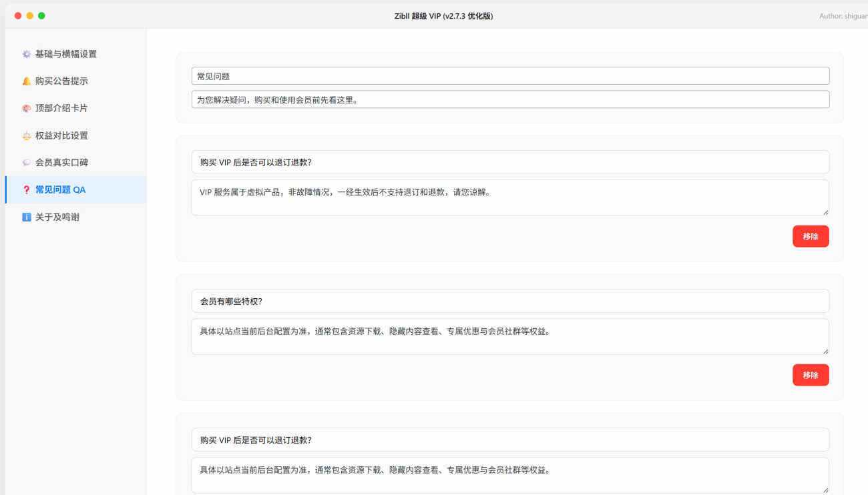Image resolution: width=868 pixels, height=495 pixels.
Task: Click the answer textarea under 会员有哪些特权?
Action: (x=510, y=336)
